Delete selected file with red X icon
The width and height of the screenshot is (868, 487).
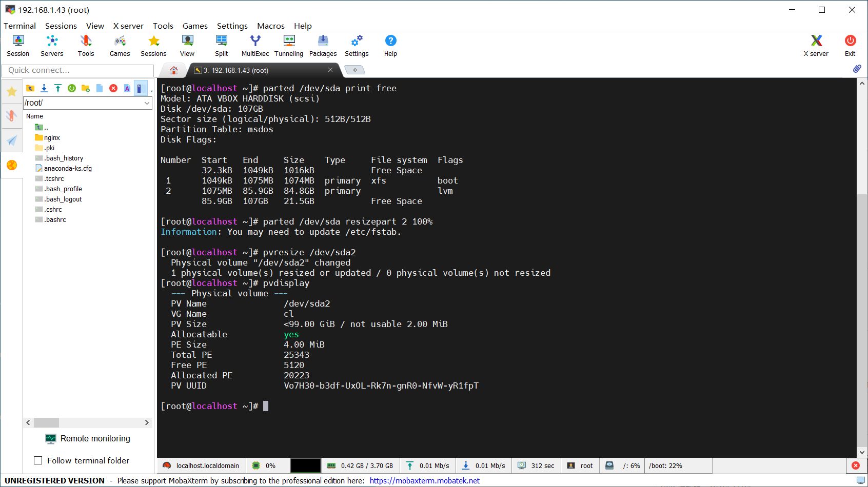113,88
